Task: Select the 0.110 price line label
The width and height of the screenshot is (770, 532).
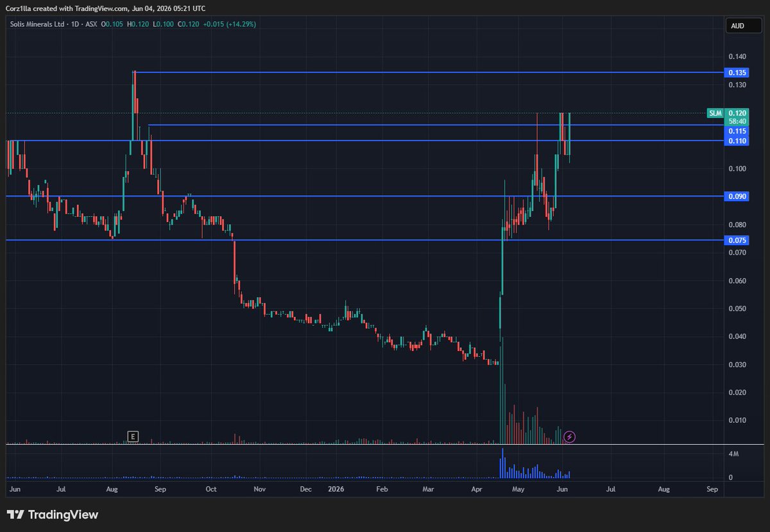Action: click(x=737, y=141)
